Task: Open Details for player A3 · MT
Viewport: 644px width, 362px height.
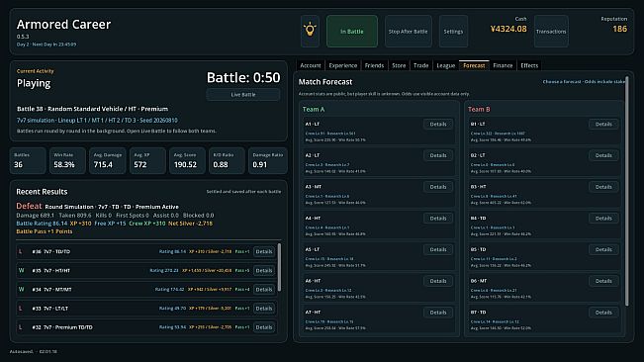Action: click(x=438, y=187)
